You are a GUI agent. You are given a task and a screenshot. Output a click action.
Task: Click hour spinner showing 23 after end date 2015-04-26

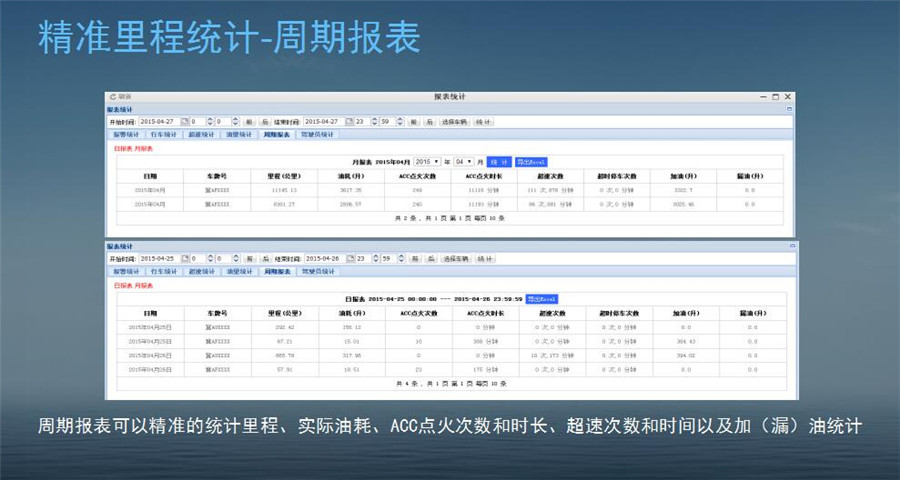[x=362, y=259]
